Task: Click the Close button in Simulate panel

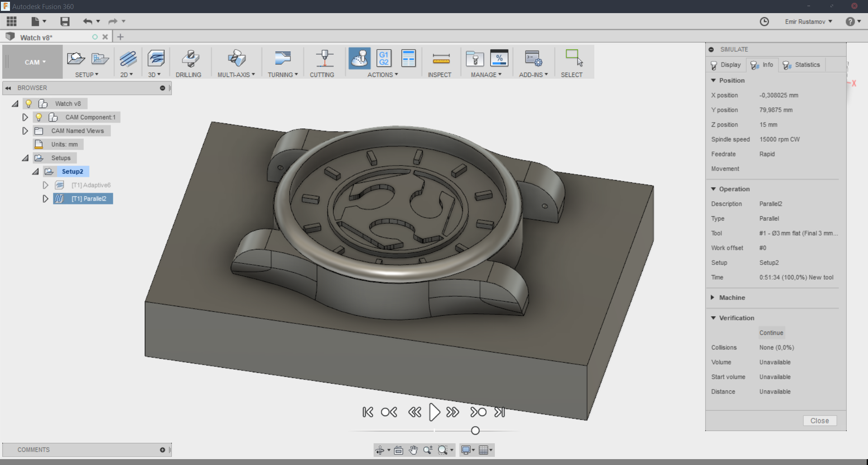Action: 819,421
